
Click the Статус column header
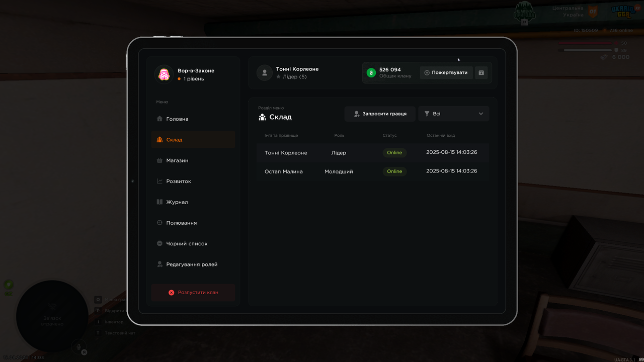click(389, 136)
